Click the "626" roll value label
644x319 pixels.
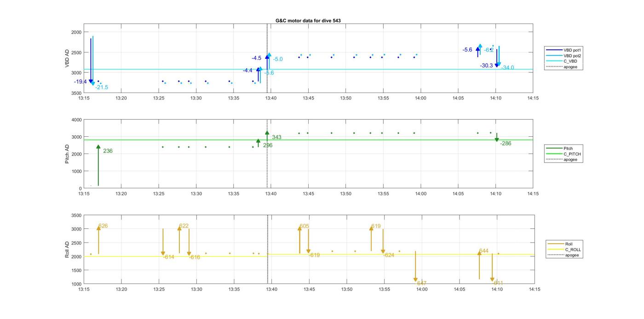103,226
